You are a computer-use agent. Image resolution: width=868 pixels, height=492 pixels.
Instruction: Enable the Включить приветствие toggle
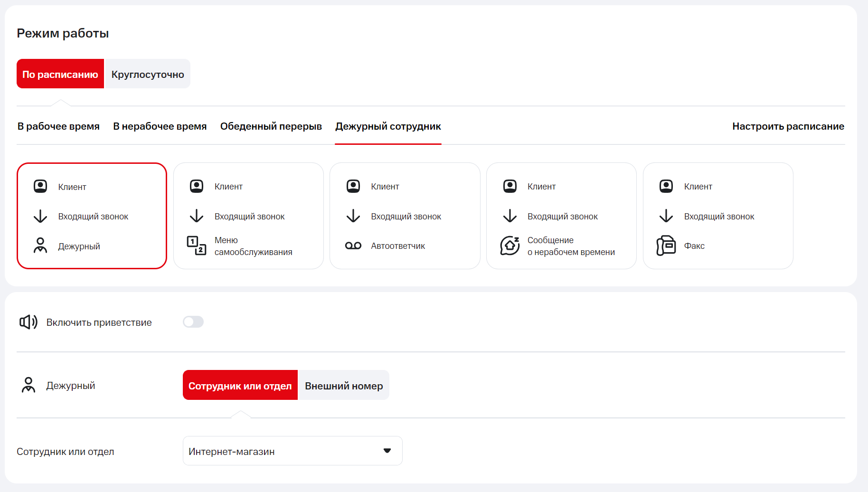pyautogui.click(x=193, y=322)
